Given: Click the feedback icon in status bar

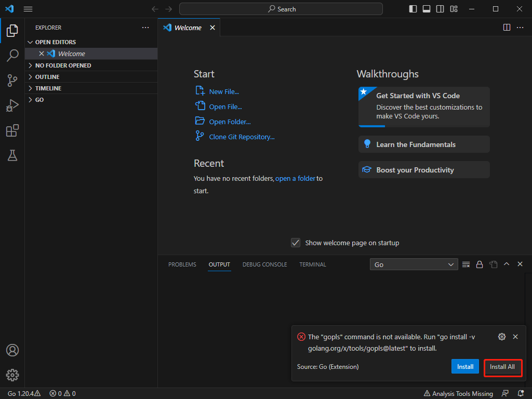Looking at the screenshot, I should pyautogui.click(x=505, y=394).
